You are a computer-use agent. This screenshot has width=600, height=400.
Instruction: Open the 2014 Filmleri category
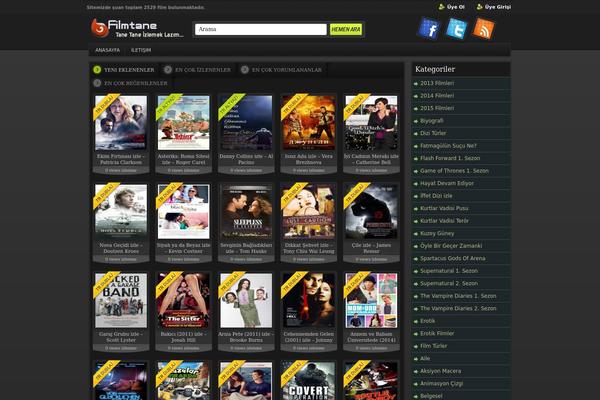click(x=437, y=96)
